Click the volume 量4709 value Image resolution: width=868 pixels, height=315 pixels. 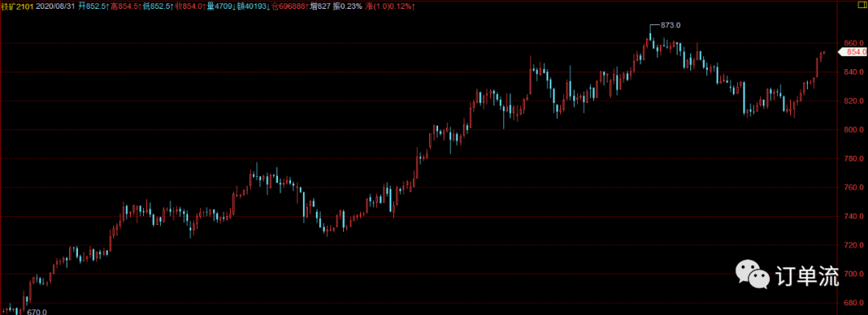click(220, 6)
